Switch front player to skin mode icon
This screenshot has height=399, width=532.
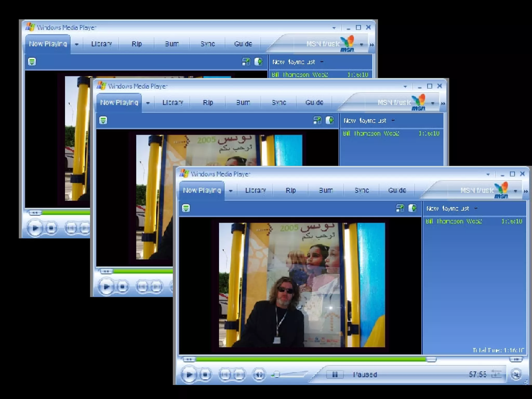(x=516, y=374)
